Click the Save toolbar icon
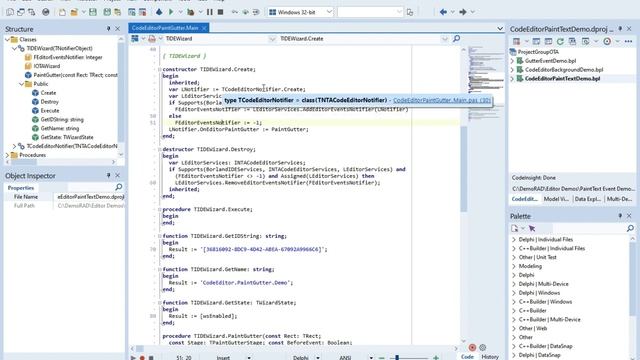The height and width of the screenshot is (360, 640). point(93,12)
